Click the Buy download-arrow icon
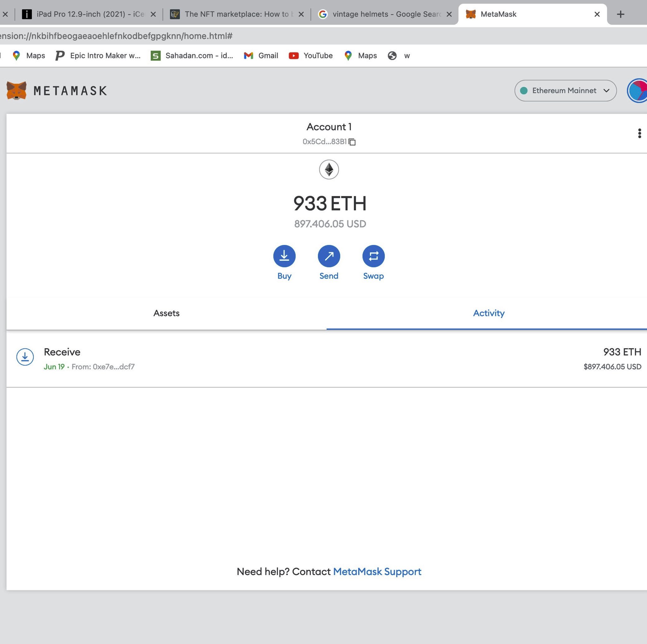This screenshot has height=644, width=647. coord(284,256)
